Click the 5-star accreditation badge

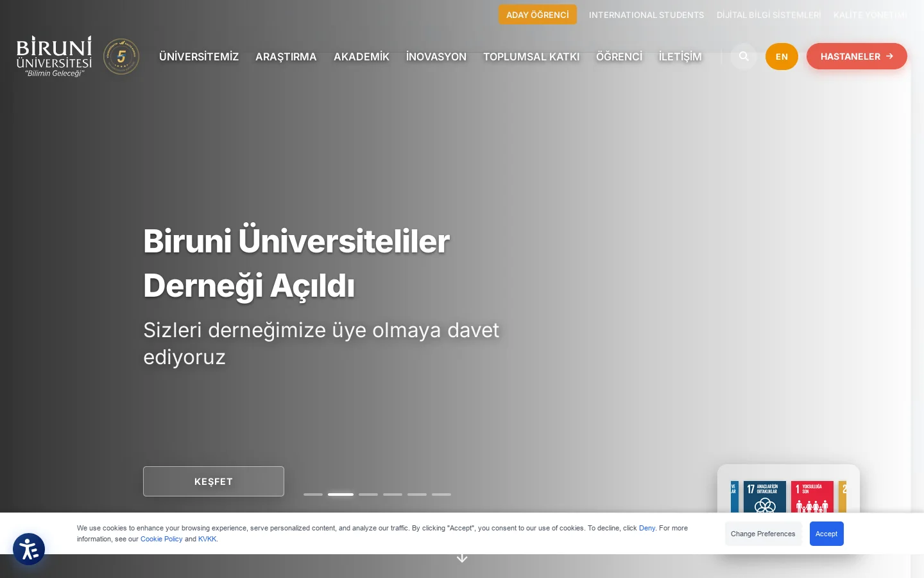[121, 57]
